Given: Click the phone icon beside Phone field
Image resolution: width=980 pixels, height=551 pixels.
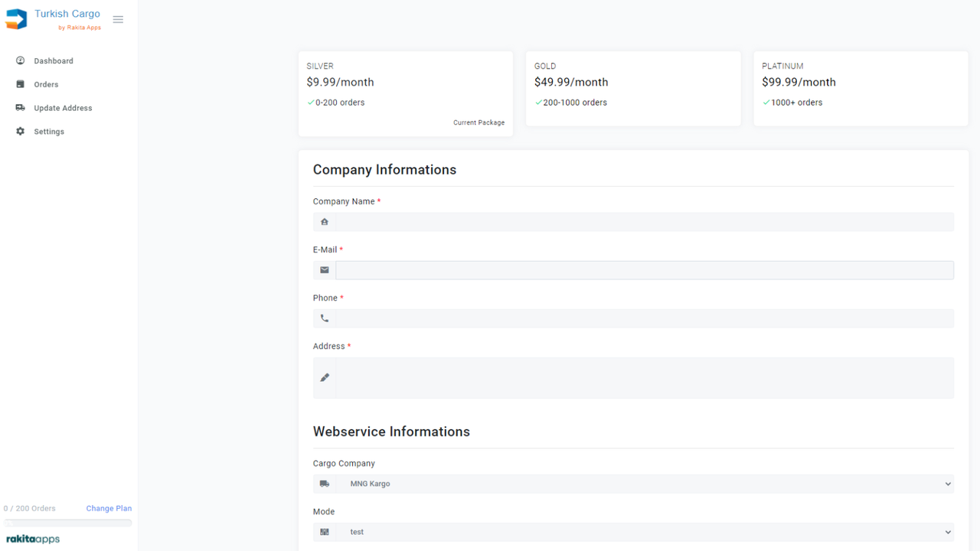Looking at the screenshot, I should (x=325, y=318).
